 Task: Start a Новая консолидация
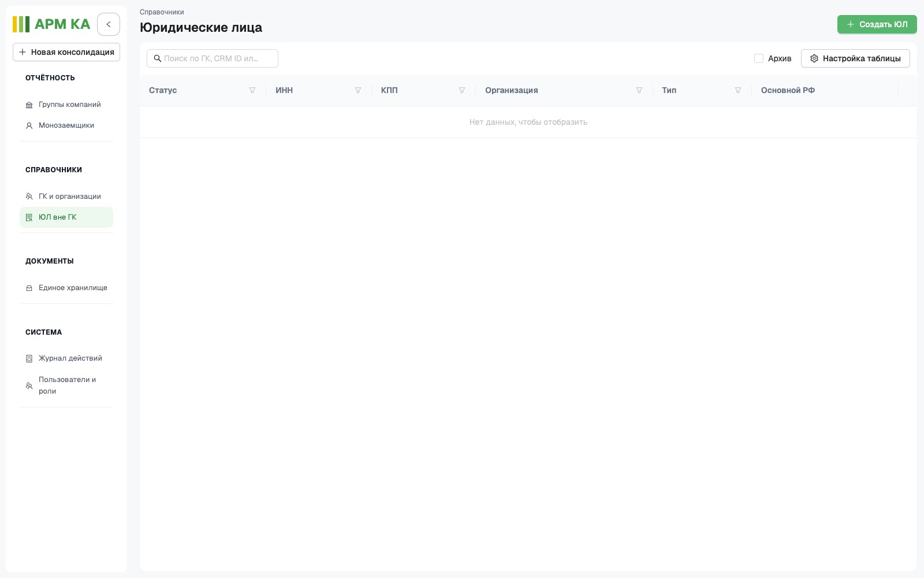(66, 52)
